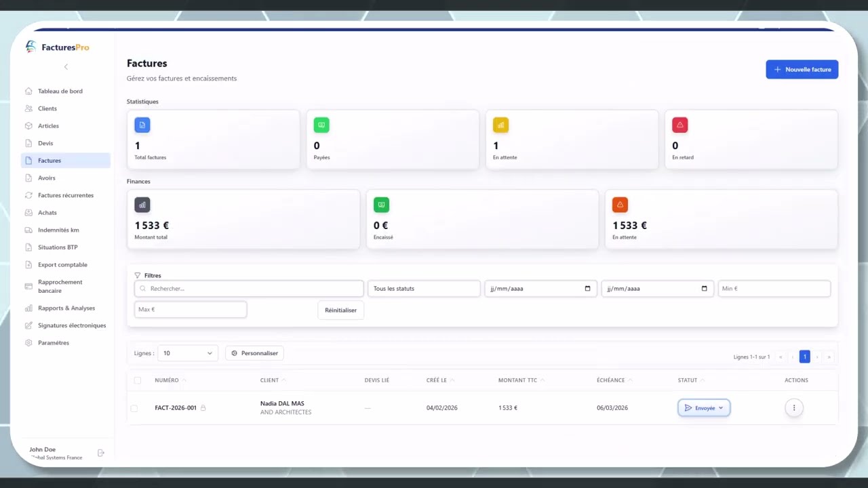This screenshot has width=868, height=488.
Task: Click client name Nadia DAL MAS
Action: point(282,403)
